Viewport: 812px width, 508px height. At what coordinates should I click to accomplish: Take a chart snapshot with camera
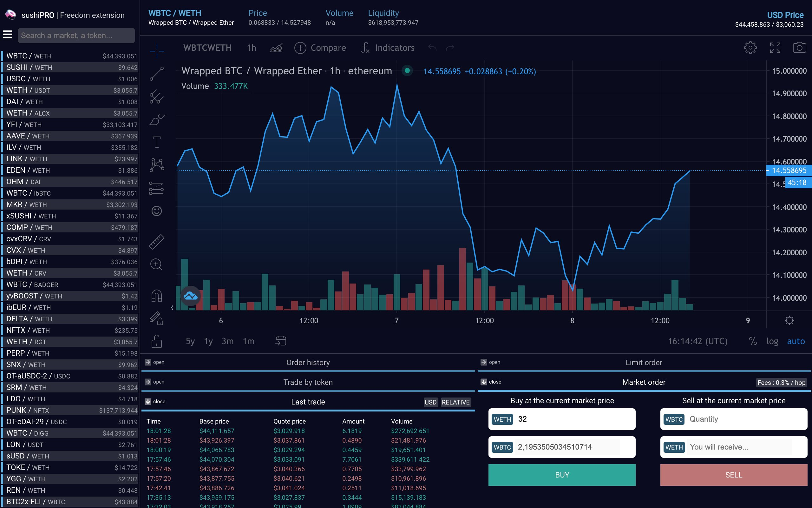point(799,48)
